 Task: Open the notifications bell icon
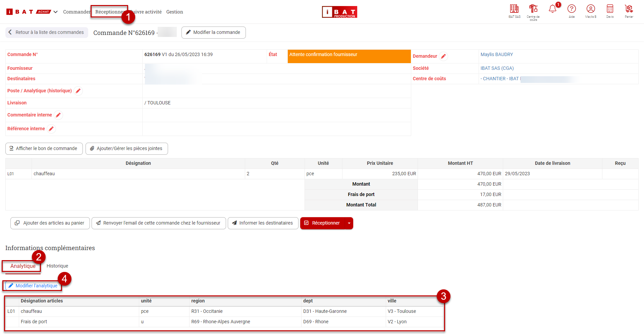pos(552,9)
